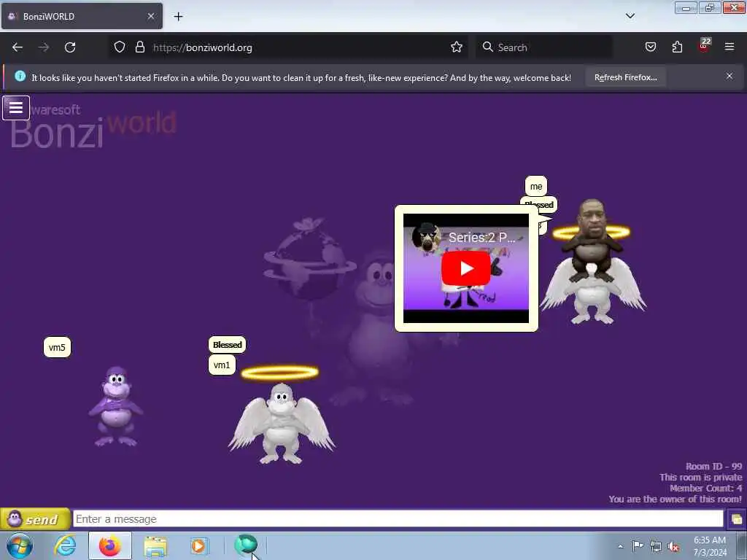This screenshot has height=560, width=747.
Task: Open the extension icon with badge 22
Action: pyautogui.click(x=704, y=46)
